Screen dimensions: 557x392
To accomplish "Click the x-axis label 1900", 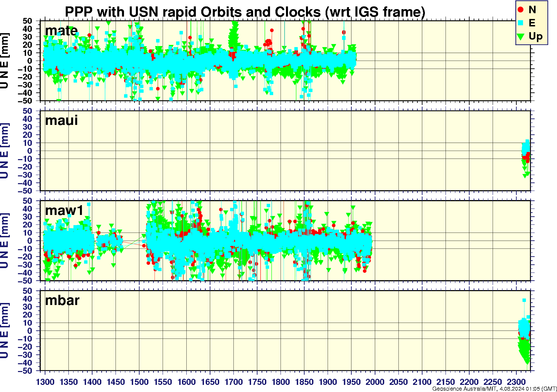I will (x=328, y=382).
